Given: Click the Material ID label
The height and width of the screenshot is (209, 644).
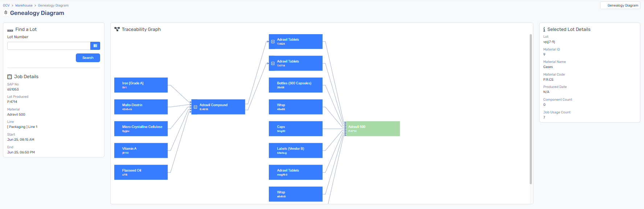Looking at the screenshot, I should [x=551, y=49].
